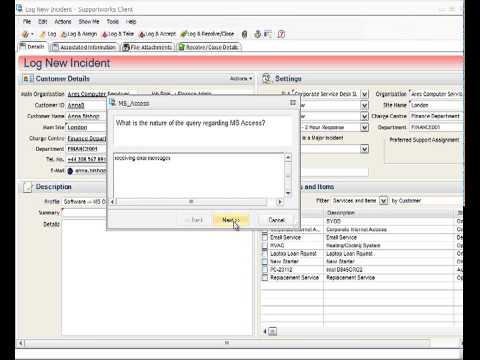The height and width of the screenshot is (360, 480).
Task: Open the second Settings dropdown arrow
Action: (365, 106)
